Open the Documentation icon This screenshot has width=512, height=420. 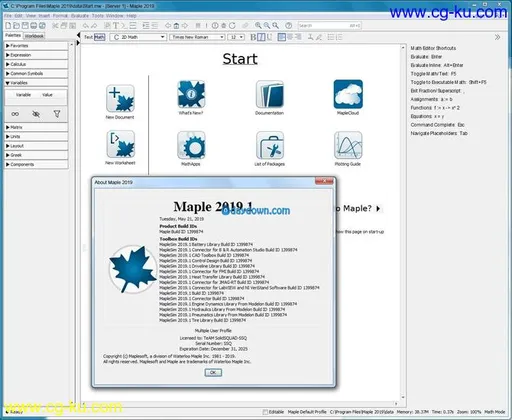coord(270,94)
